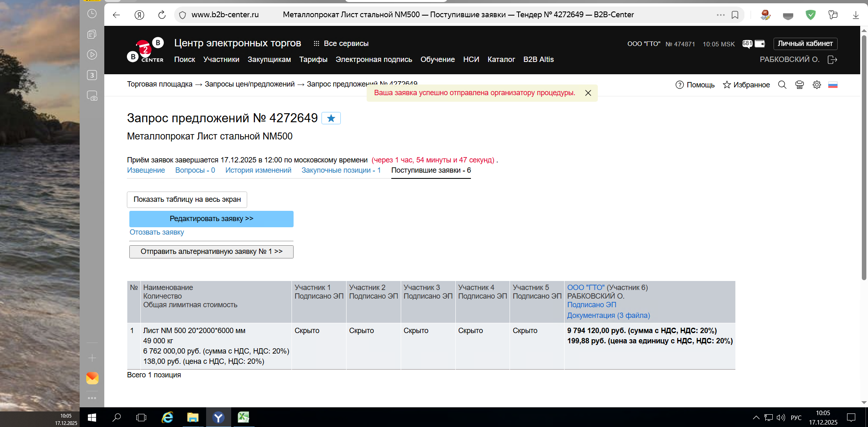This screenshot has height=427, width=868.
Task: Add a sidebar item with the plus icon
Action: (x=92, y=358)
